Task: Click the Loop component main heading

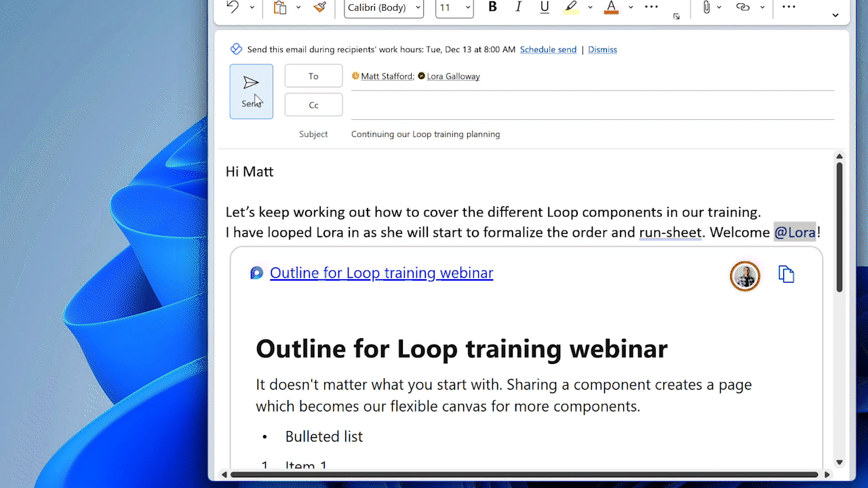Action: click(461, 348)
